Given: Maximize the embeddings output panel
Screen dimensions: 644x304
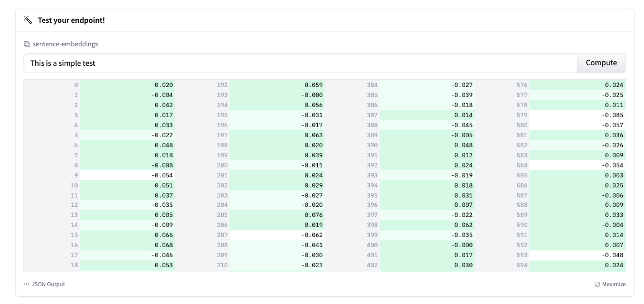Looking at the screenshot, I should click(x=610, y=284).
